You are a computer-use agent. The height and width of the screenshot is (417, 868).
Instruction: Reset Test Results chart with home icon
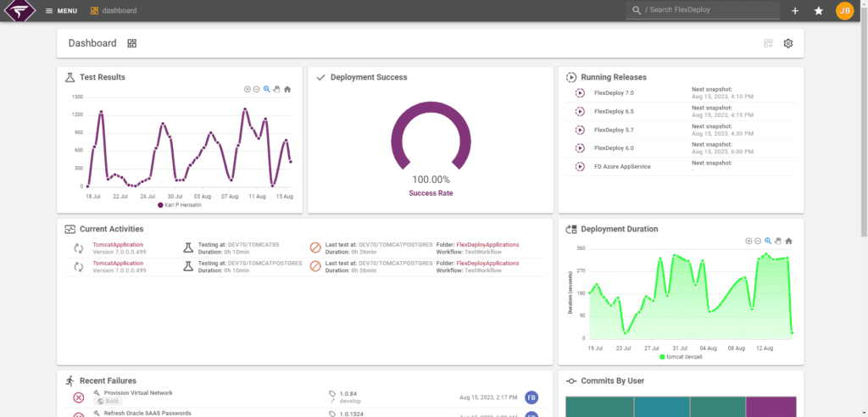[x=287, y=89]
